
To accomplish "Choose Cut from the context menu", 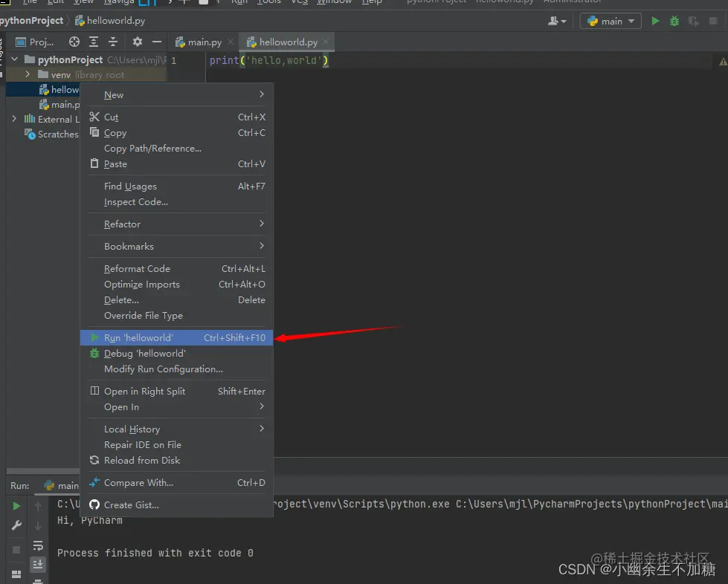I will pos(176,117).
